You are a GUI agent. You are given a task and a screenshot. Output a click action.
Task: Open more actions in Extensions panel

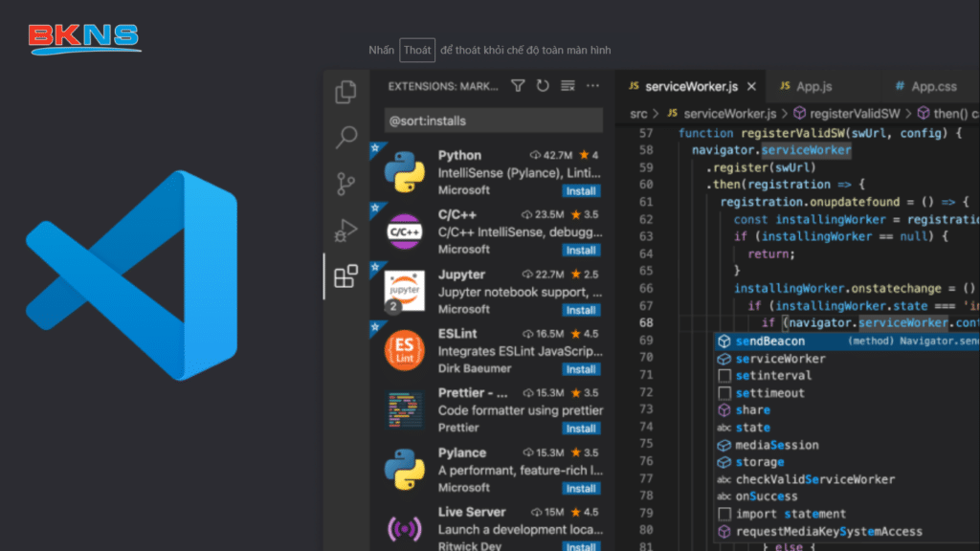click(x=592, y=85)
